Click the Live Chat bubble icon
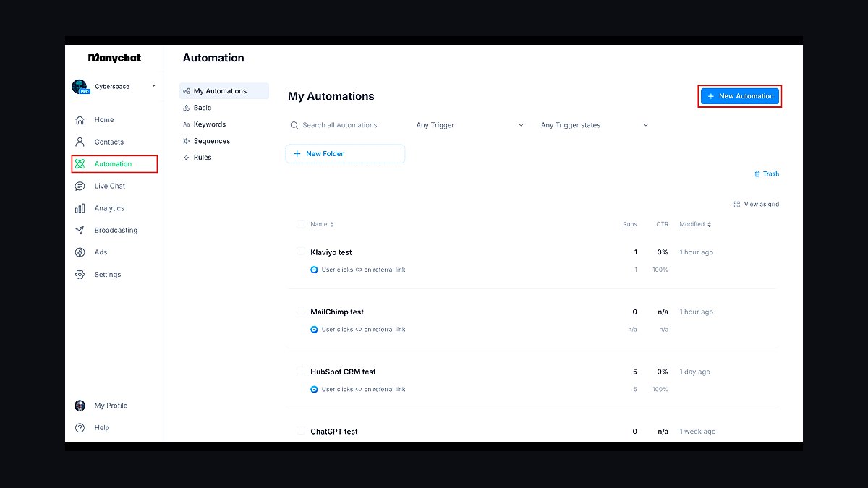The height and width of the screenshot is (488, 868). [x=80, y=187]
